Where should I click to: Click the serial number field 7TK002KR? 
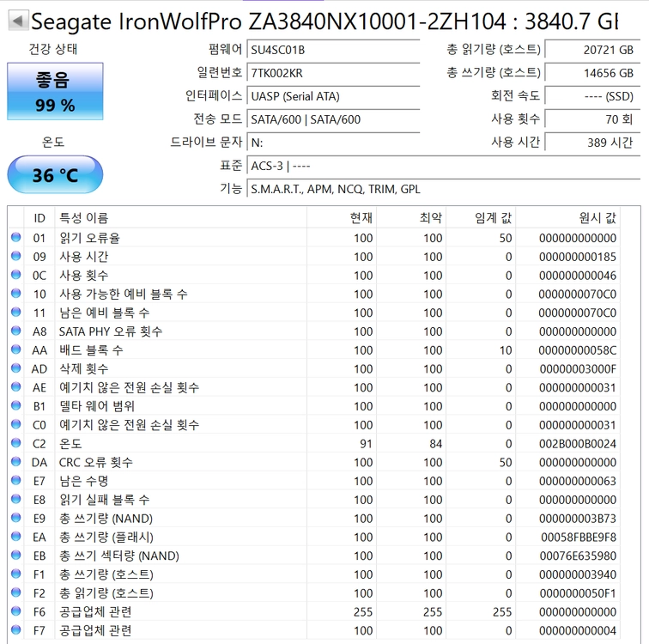point(333,73)
